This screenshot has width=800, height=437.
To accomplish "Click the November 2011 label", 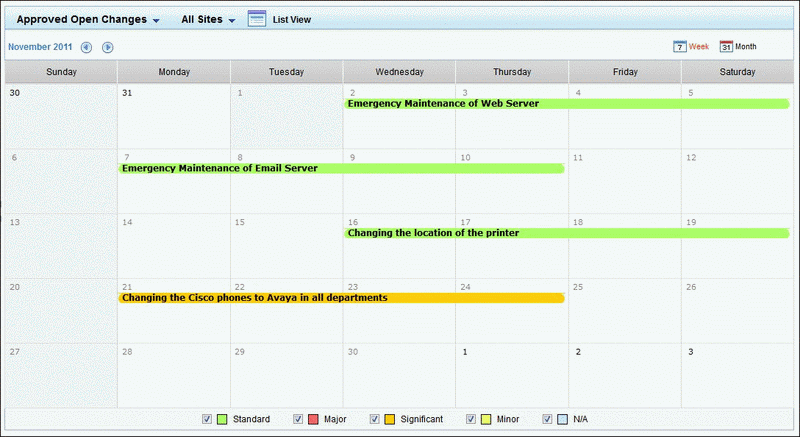I will [x=40, y=47].
